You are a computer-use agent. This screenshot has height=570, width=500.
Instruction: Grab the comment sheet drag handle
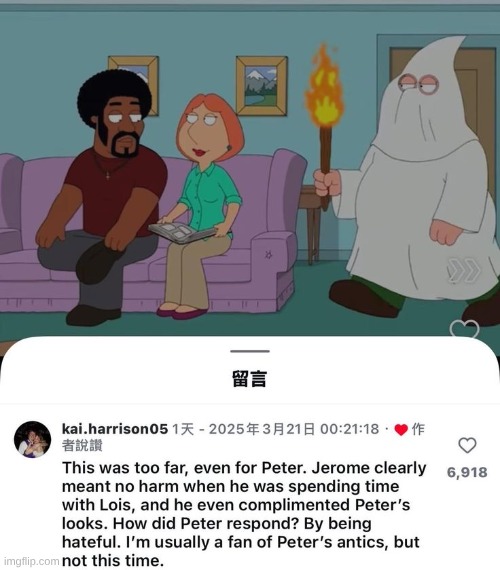pos(250,351)
